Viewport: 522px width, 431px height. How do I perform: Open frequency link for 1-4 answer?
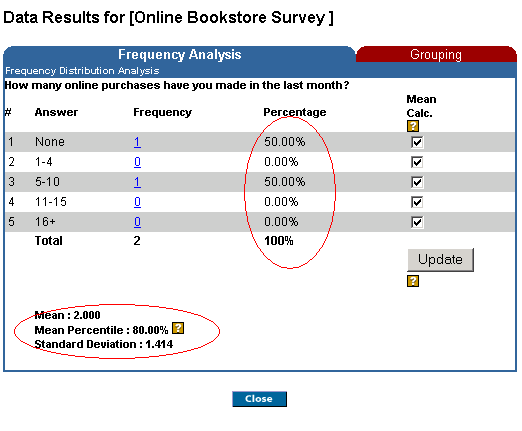tap(137, 162)
